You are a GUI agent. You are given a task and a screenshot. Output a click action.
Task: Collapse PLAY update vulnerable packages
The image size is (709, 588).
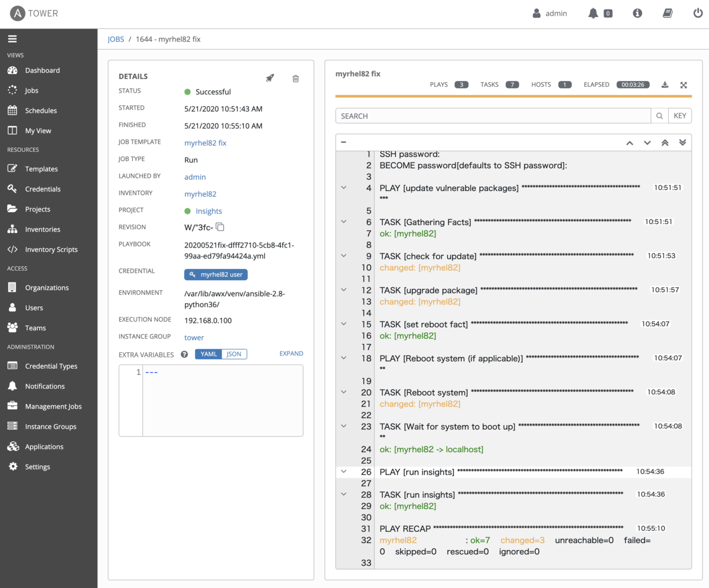click(x=343, y=188)
